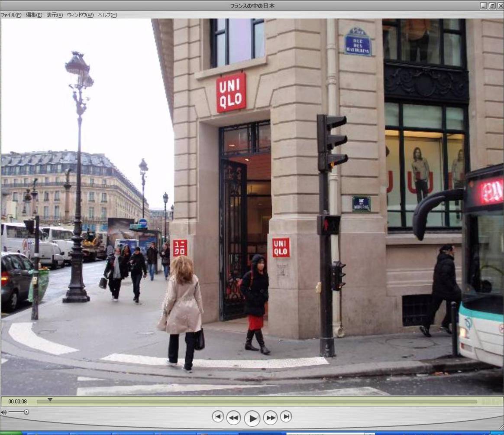Image resolution: width=504 pixels, height=435 pixels.
Task: Open the ファイル(F) menu
Action: pyautogui.click(x=11, y=15)
